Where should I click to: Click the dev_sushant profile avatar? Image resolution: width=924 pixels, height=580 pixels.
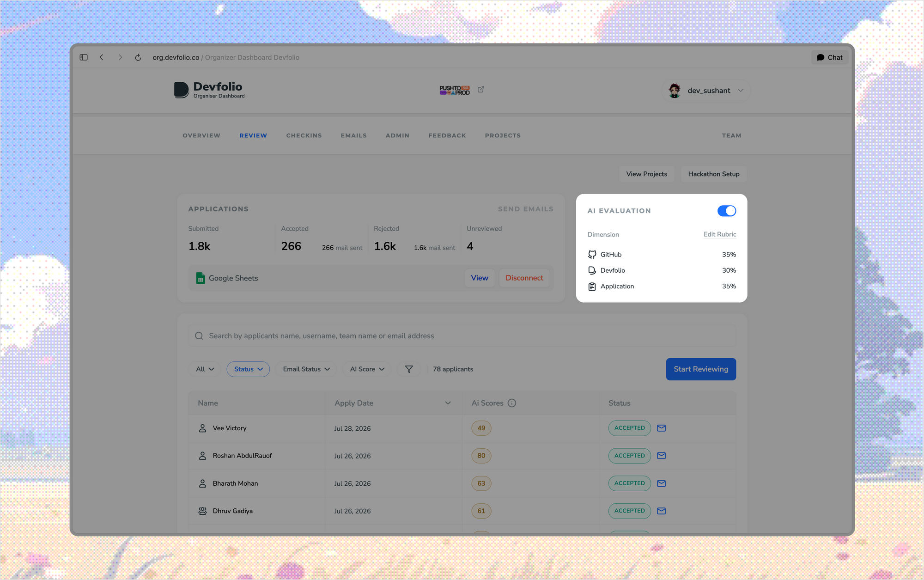[x=675, y=91]
